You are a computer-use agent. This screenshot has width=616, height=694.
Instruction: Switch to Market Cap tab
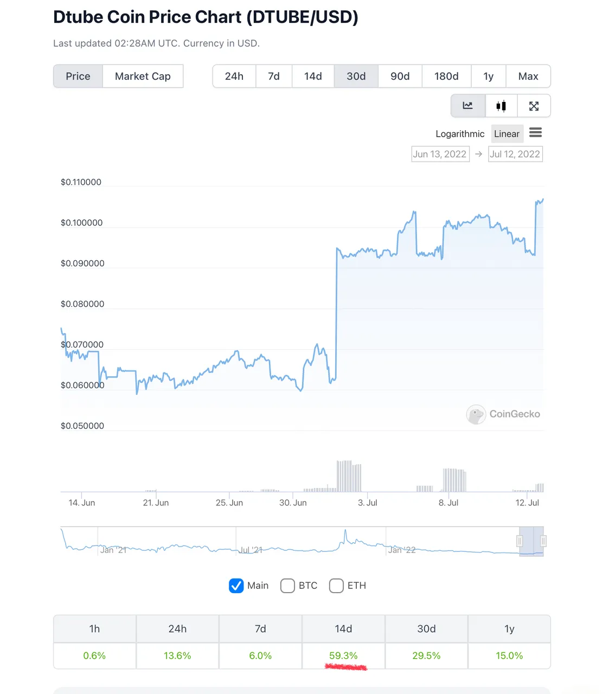pos(143,76)
